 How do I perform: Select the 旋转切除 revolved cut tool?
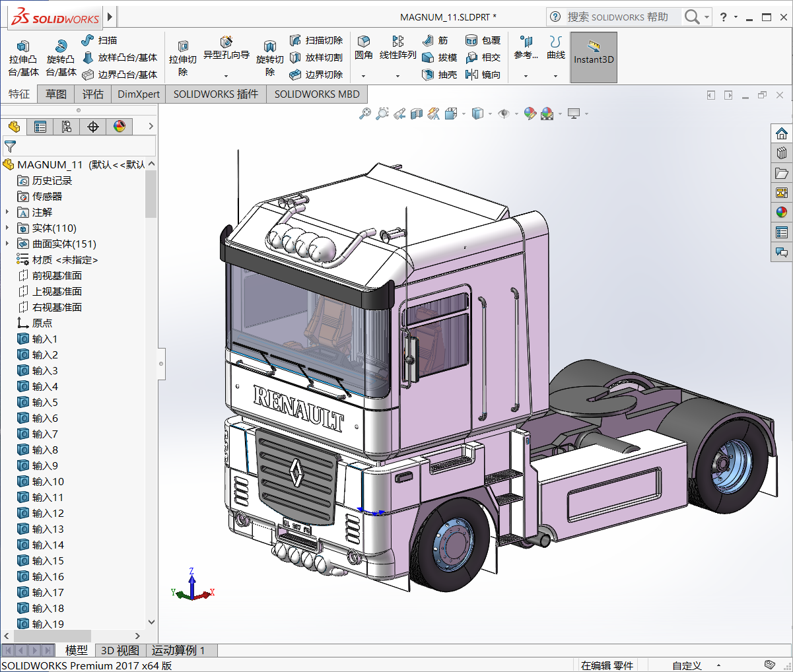tap(269, 57)
